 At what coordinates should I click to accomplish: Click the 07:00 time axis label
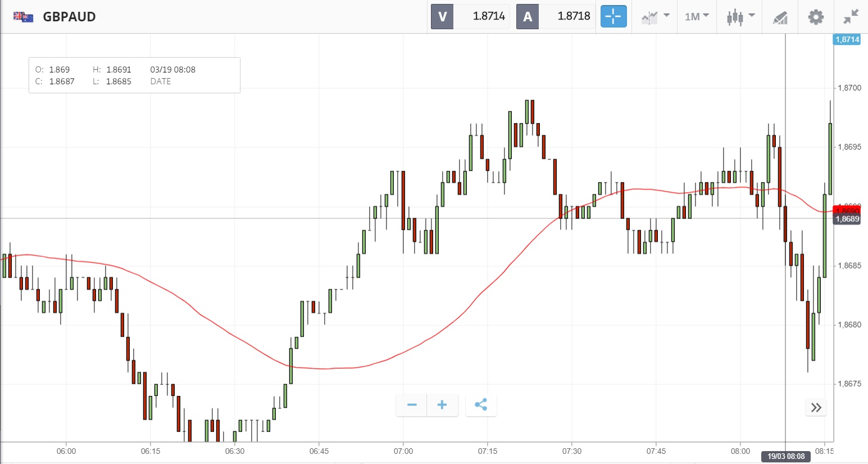point(403,451)
